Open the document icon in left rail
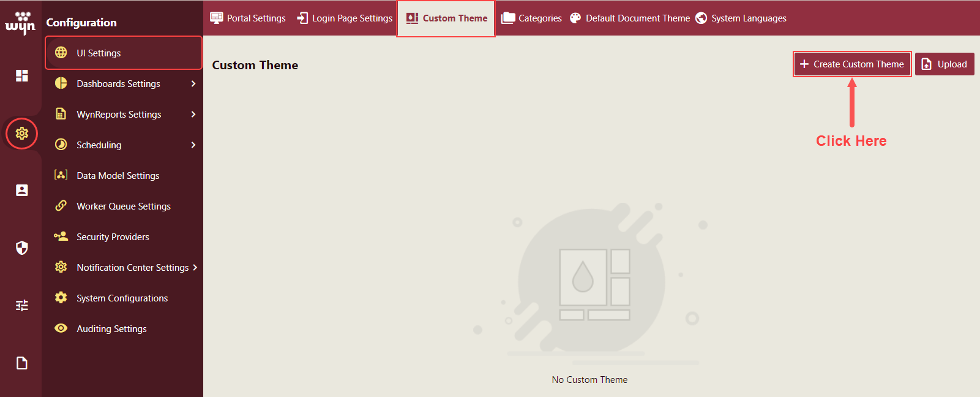Viewport: 980px width, 397px height. pos(22,363)
